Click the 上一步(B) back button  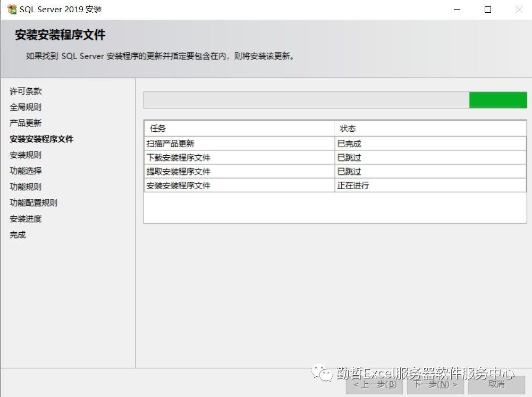click(375, 385)
